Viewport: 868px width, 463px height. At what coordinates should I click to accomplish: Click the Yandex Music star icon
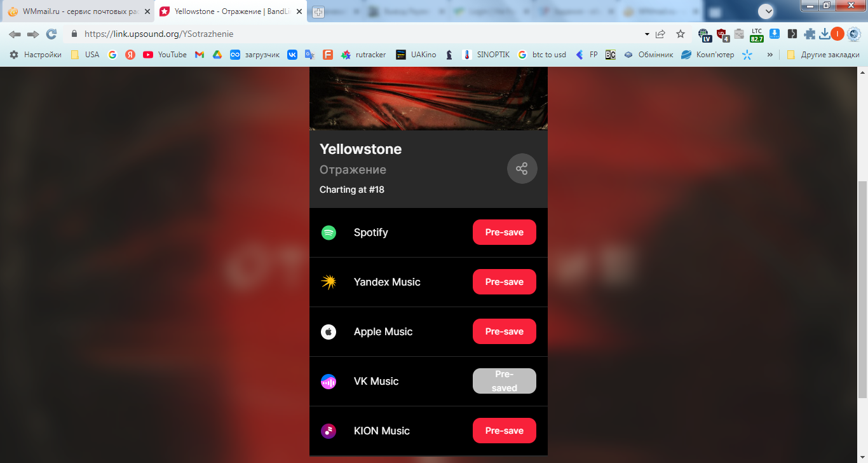(329, 282)
